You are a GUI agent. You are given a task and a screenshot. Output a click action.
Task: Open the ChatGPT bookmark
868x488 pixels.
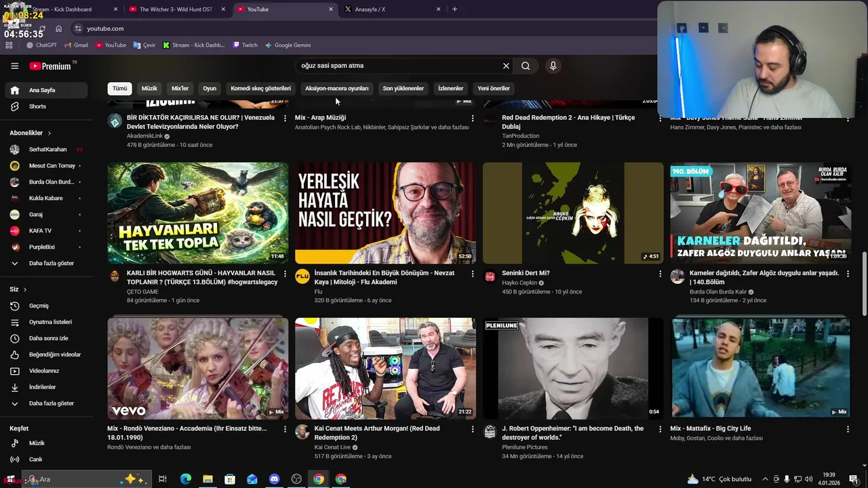point(41,45)
